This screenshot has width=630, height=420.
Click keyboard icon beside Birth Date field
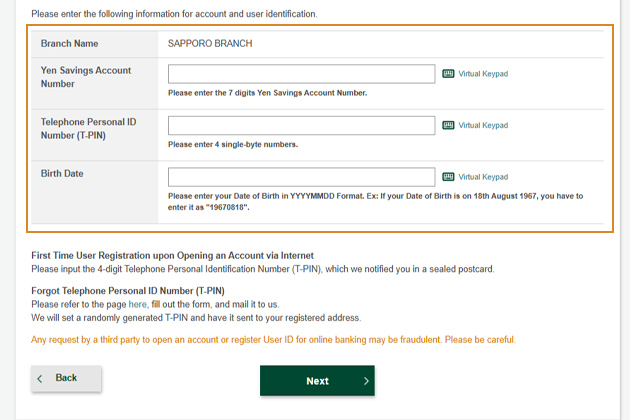(448, 177)
